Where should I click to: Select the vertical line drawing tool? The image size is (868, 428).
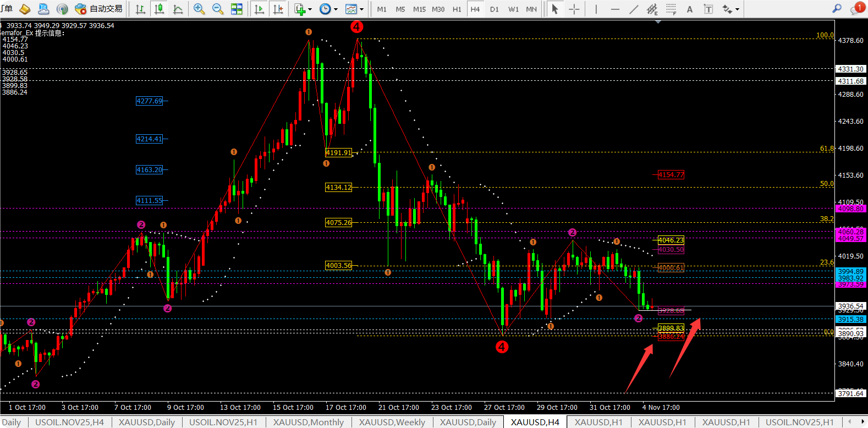pos(596,9)
